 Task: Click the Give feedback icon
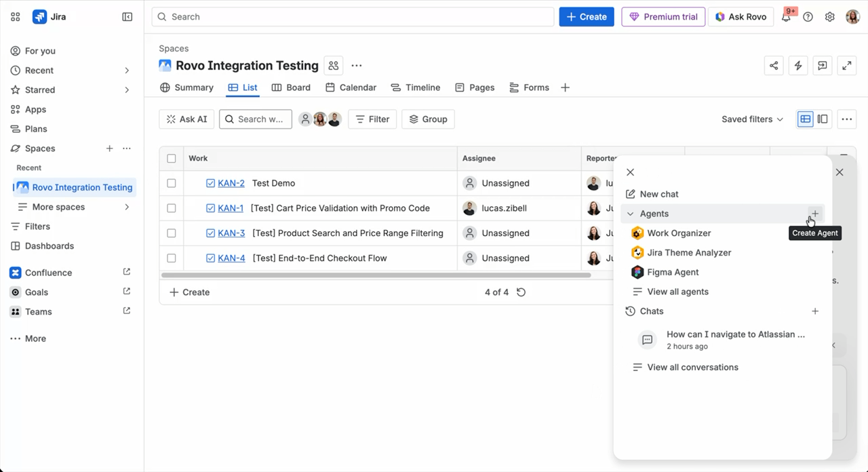(x=822, y=66)
